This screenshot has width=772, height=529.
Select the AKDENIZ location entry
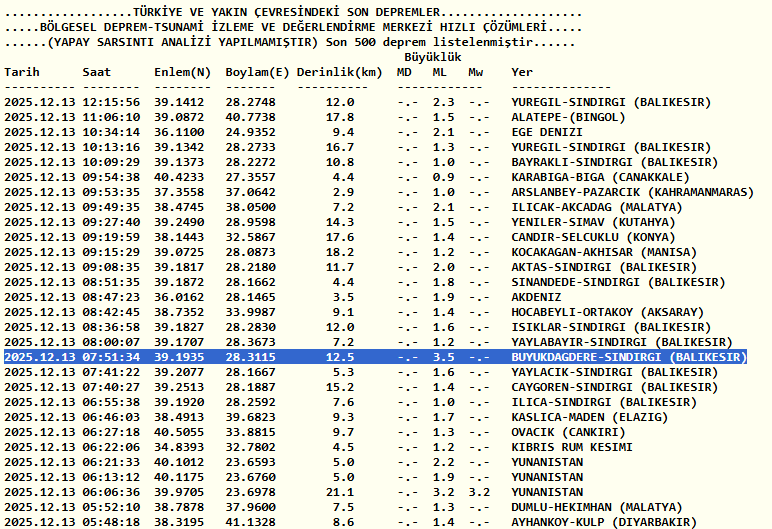(536, 298)
